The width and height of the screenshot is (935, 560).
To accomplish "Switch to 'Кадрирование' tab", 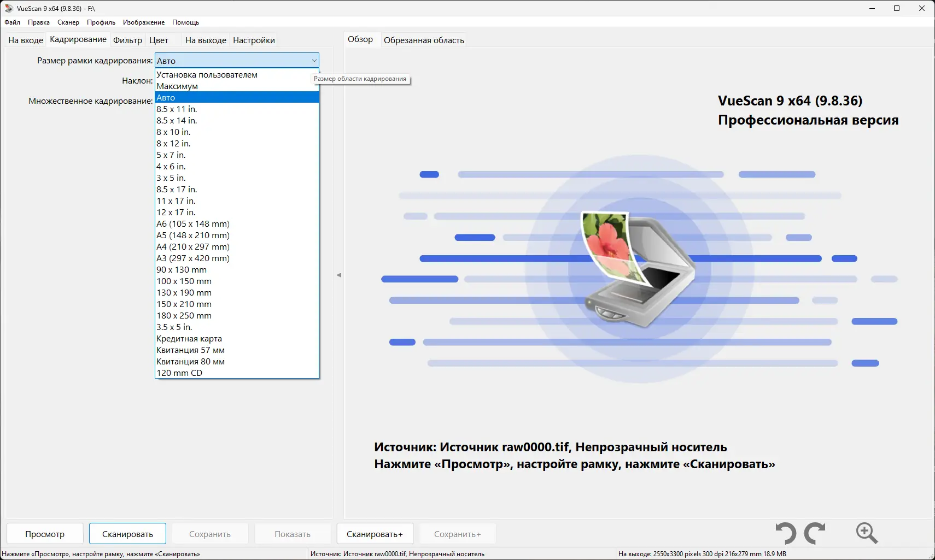I will (78, 39).
